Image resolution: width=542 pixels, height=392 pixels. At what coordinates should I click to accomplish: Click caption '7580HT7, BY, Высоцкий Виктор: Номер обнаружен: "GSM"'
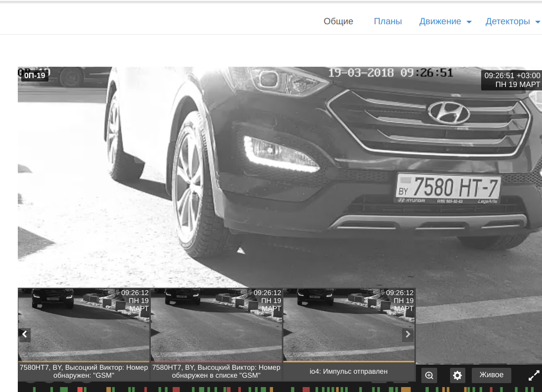(84, 371)
